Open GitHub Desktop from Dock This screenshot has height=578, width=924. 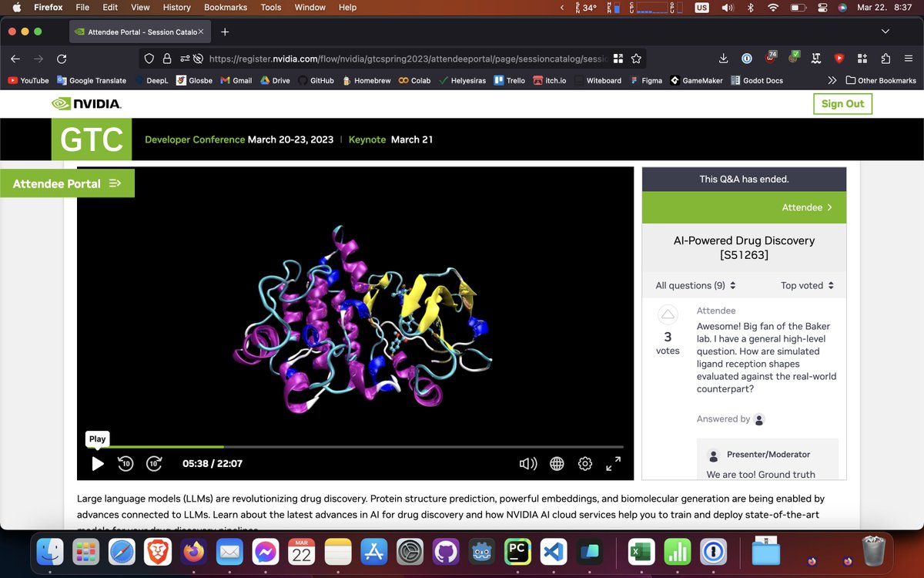coord(445,552)
